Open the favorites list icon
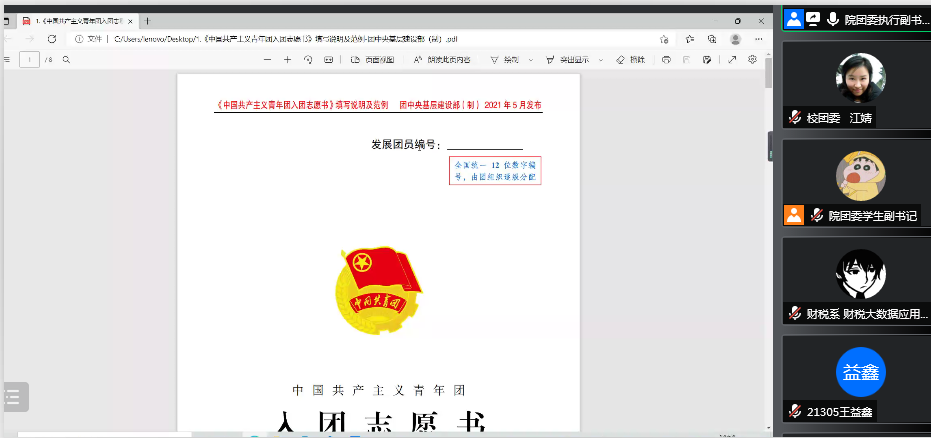931x438 pixels. pos(690,39)
